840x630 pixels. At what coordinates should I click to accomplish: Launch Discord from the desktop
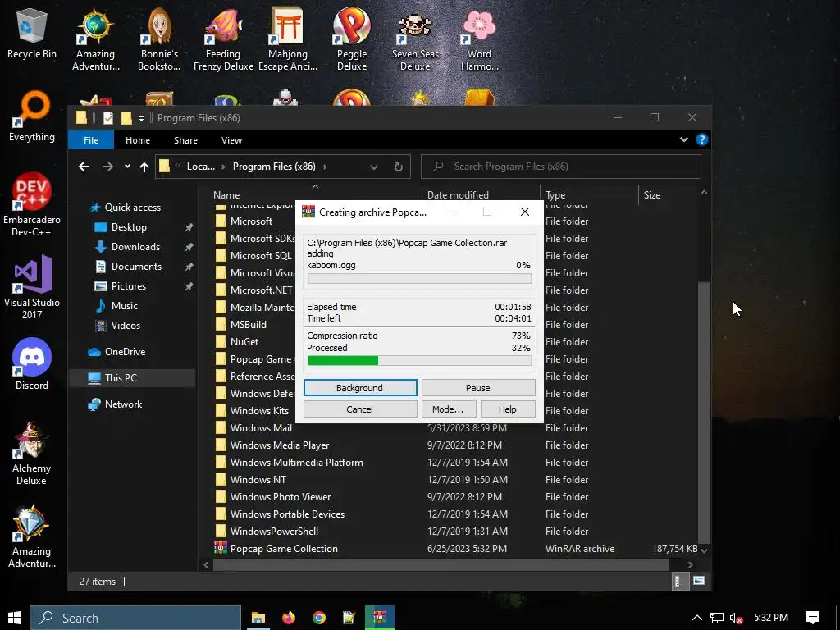[32, 364]
